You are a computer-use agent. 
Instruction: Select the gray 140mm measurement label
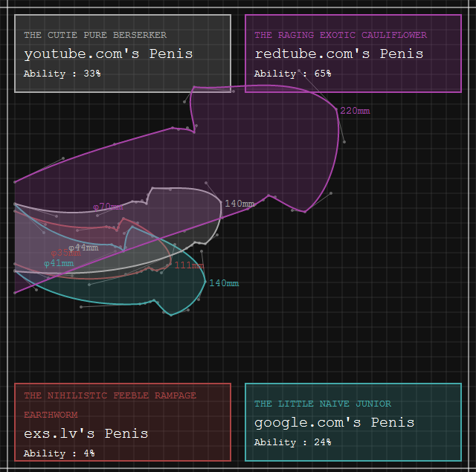[x=239, y=204]
